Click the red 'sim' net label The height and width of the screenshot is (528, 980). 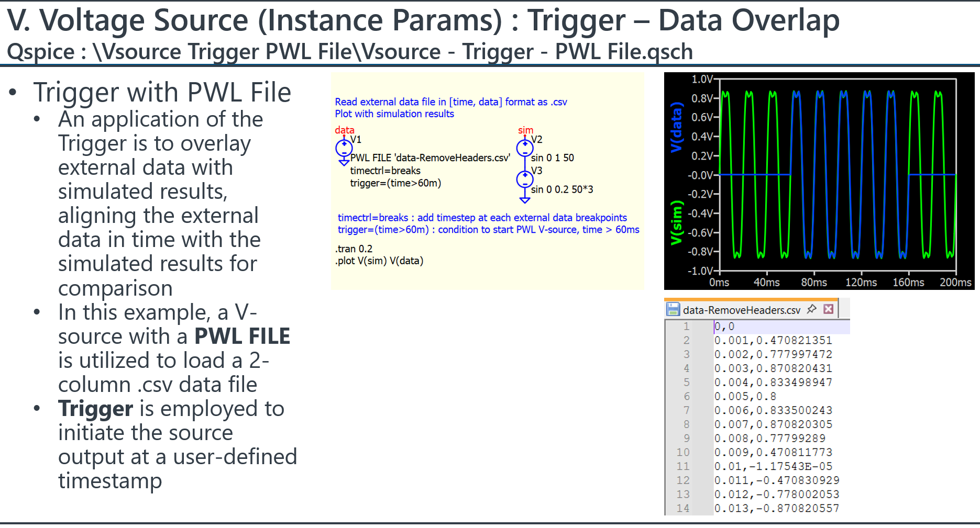(x=525, y=130)
